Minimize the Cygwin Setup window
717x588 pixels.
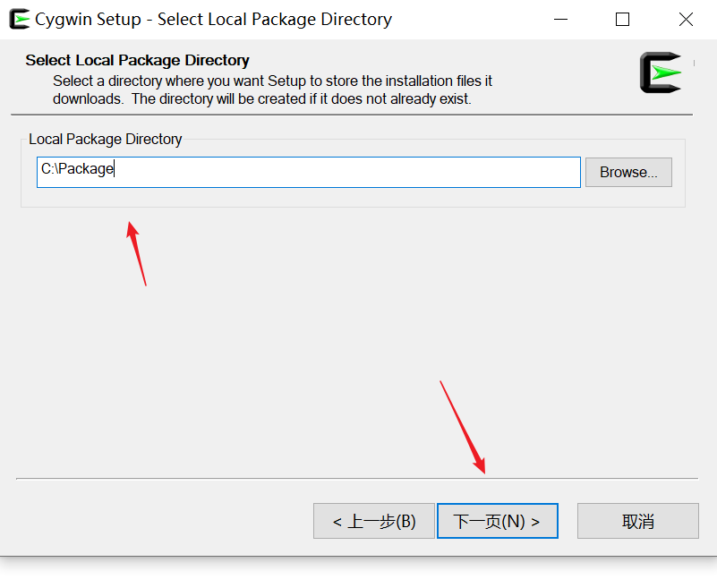click(x=559, y=19)
